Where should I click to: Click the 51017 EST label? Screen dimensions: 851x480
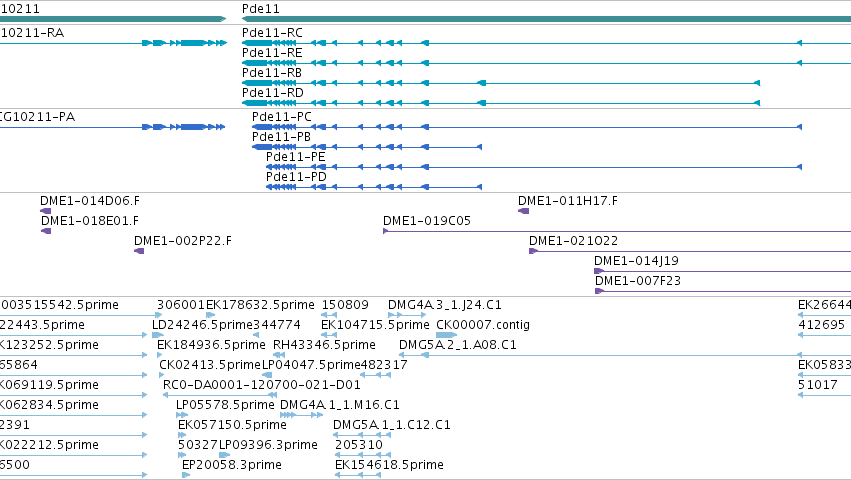tap(818, 386)
